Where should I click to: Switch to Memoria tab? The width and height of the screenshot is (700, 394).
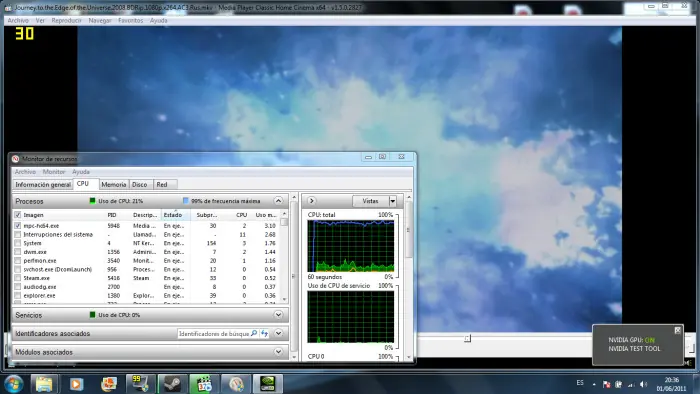(113, 185)
